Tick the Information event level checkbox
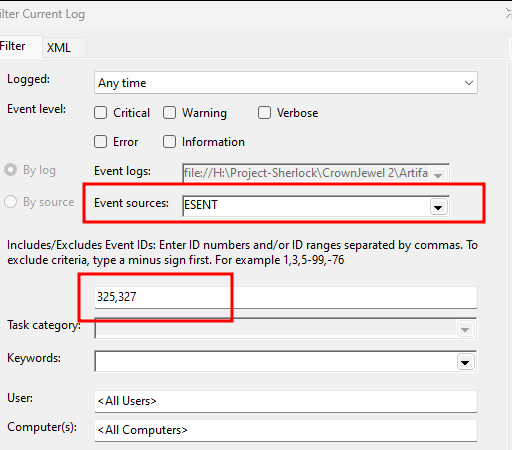Image resolution: width=512 pixels, height=450 pixels. tap(169, 142)
